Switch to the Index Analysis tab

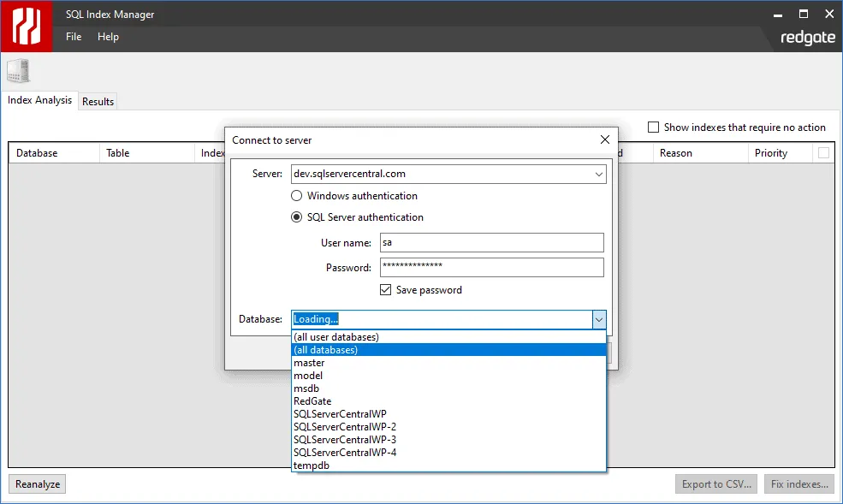(39, 100)
